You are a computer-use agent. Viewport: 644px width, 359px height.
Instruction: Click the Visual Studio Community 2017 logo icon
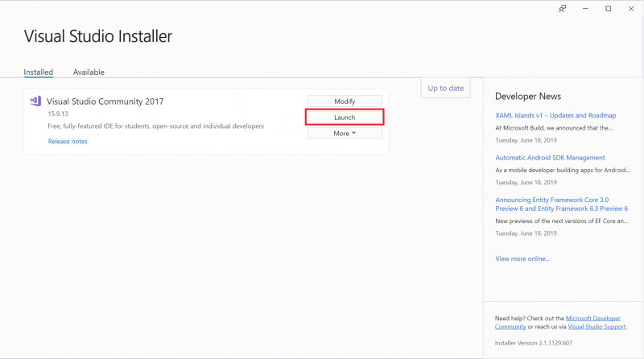point(35,101)
